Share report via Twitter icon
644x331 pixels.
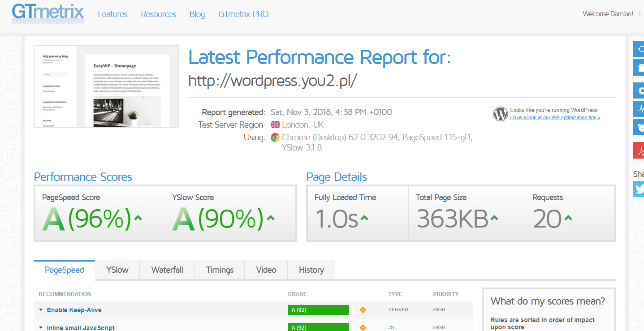click(x=639, y=189)
